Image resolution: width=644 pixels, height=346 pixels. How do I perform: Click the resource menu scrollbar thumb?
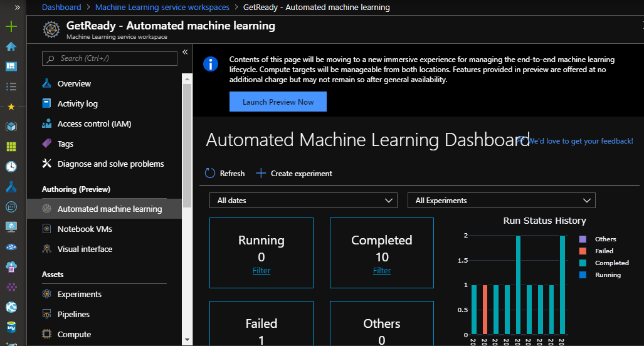tap(187, 145)
